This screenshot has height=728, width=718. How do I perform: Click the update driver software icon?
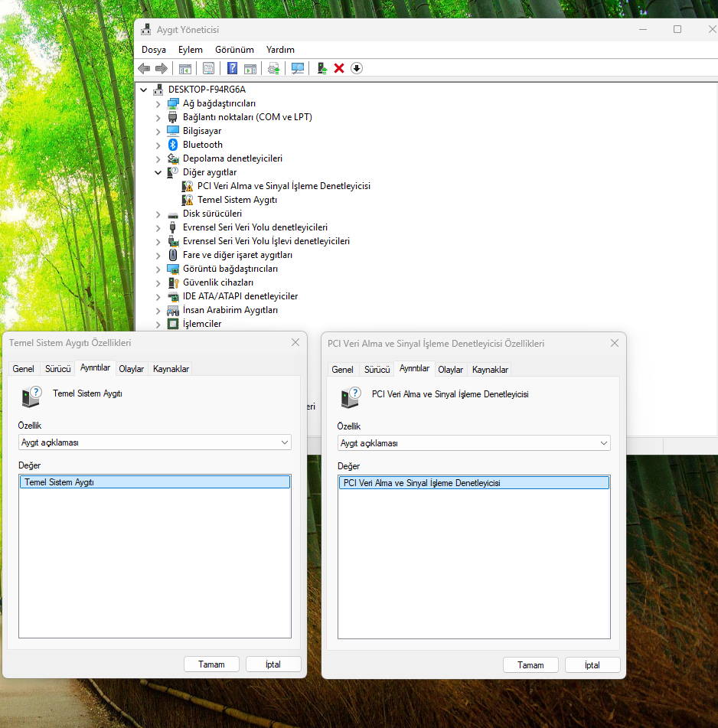click(274, 69)
